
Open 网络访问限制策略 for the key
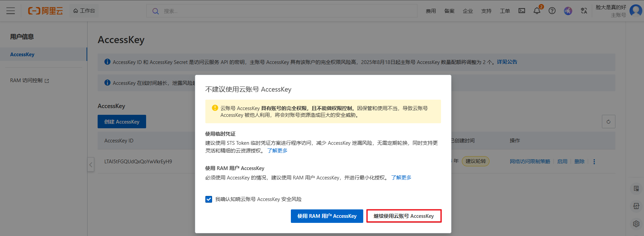(x=530, y=161)
